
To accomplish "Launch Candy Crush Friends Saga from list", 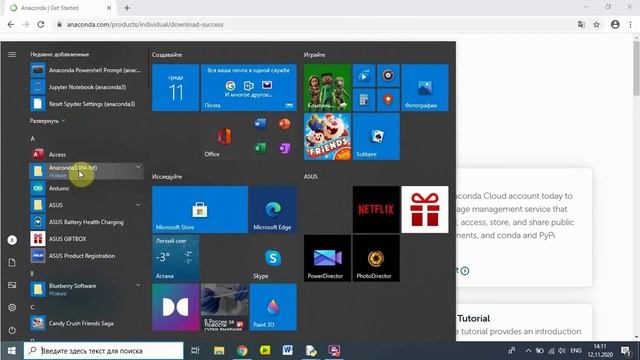I will coord(87,323).
